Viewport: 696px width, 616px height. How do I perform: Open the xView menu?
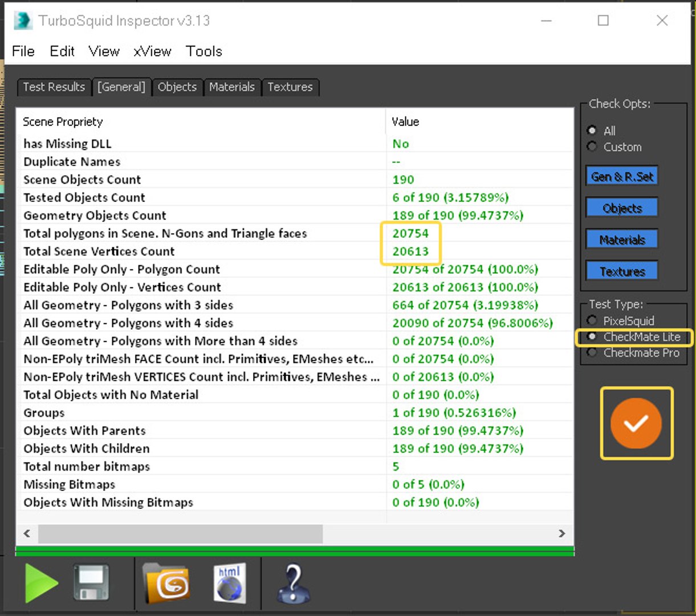pos(152,51)
